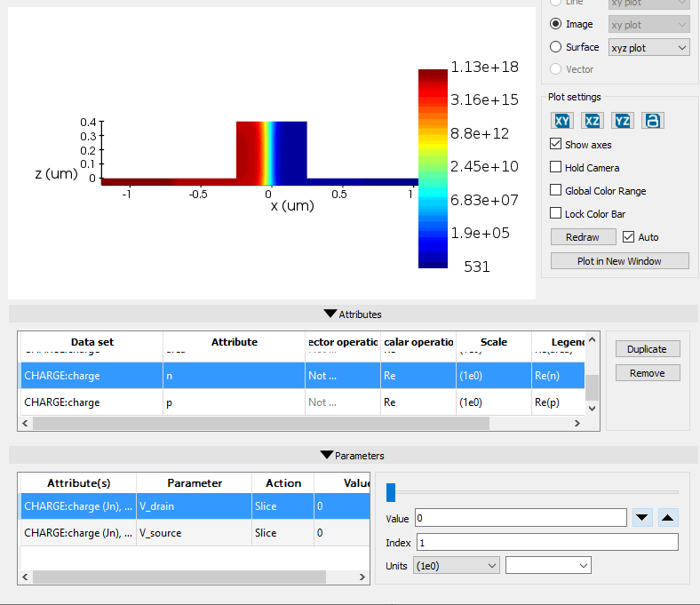
Task: Click the Redraw button
Action: pos(583,237)
